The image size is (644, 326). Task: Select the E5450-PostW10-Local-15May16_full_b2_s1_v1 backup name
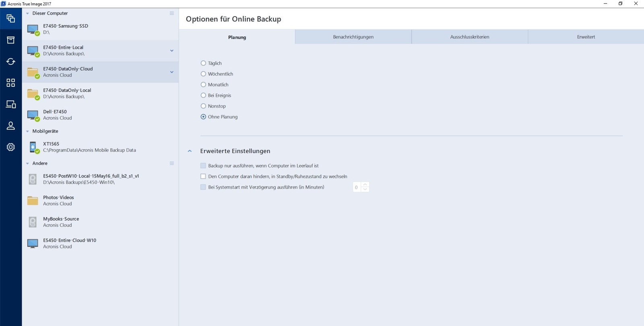pyautogui.click(x=91, y=176)
